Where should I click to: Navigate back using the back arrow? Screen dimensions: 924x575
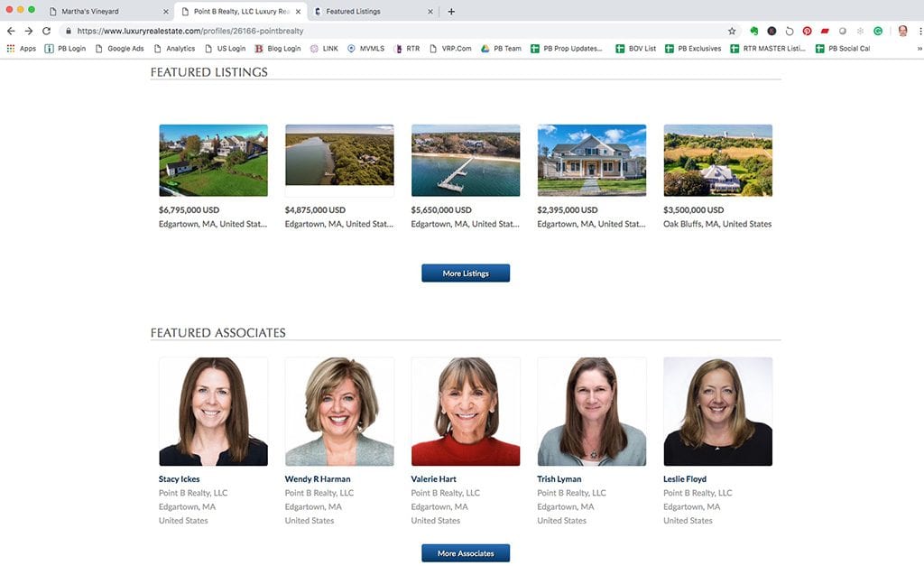[x=10, y=30]
